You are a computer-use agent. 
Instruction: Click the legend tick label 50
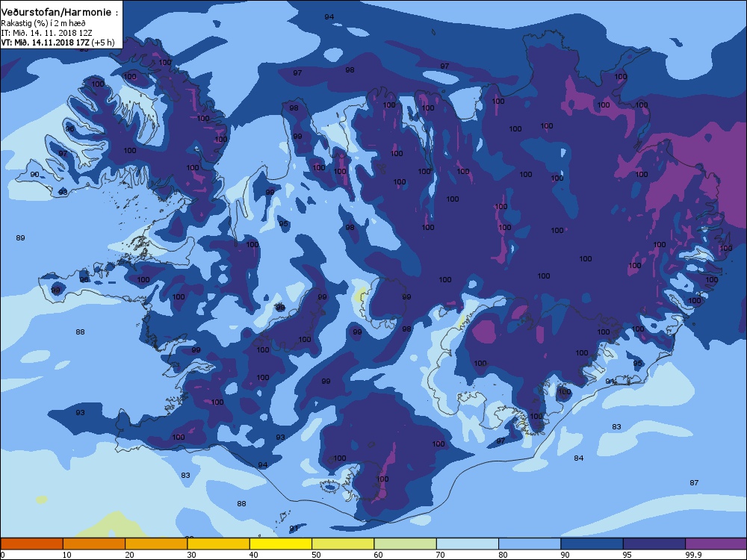[x=316, y=555]
